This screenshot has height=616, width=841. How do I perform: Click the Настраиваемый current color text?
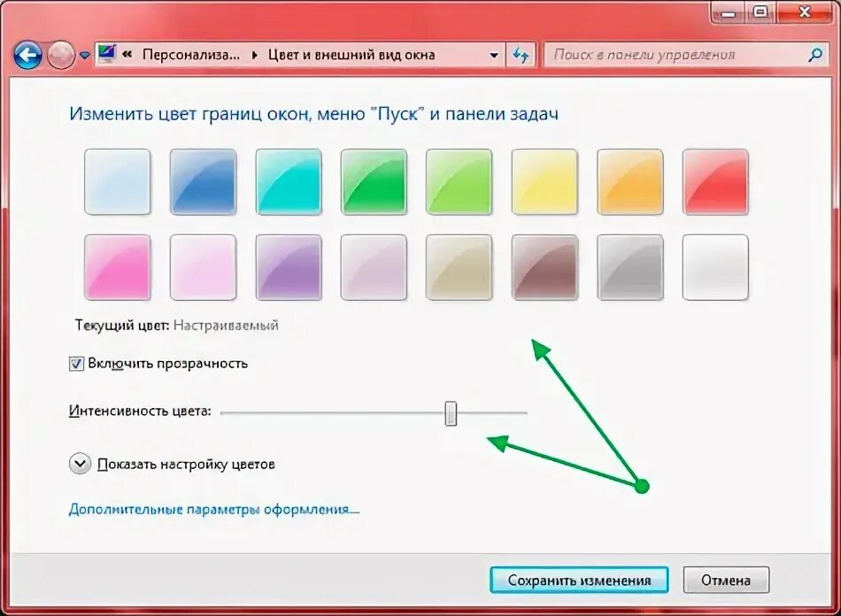(x=226, y=326)
